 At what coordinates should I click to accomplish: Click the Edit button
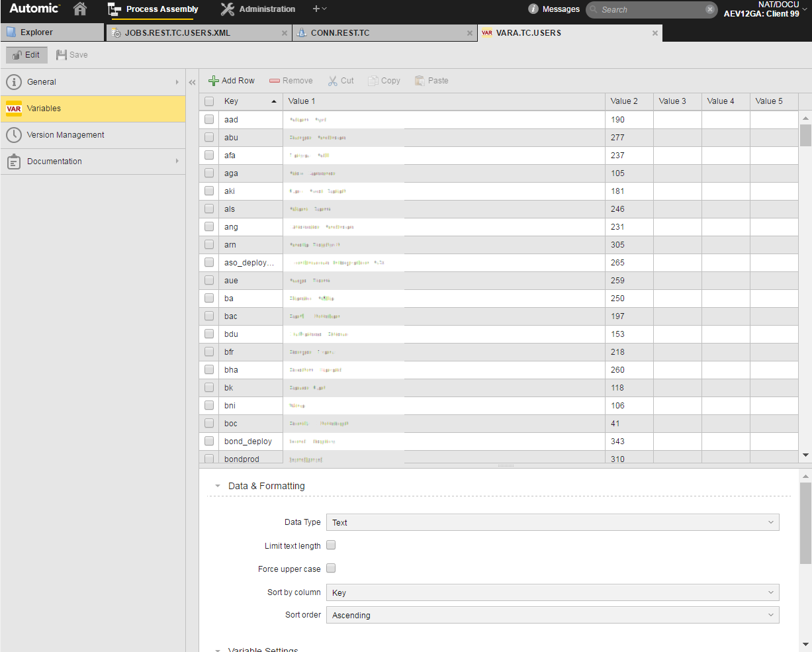tap(26, 54)
